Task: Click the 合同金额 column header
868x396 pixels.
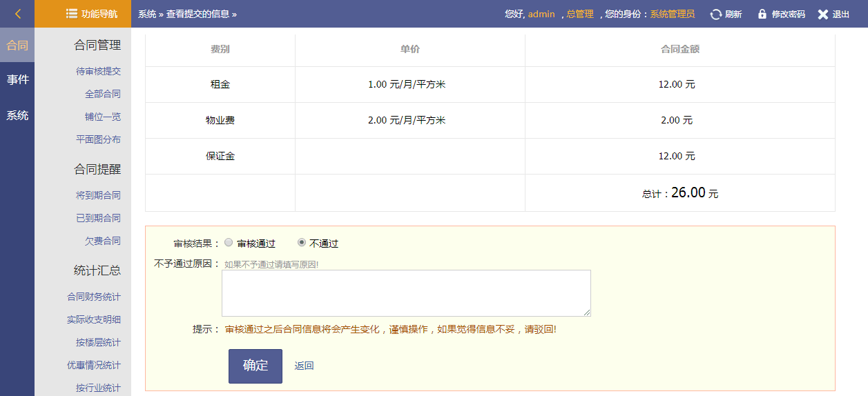Action: 680,49
